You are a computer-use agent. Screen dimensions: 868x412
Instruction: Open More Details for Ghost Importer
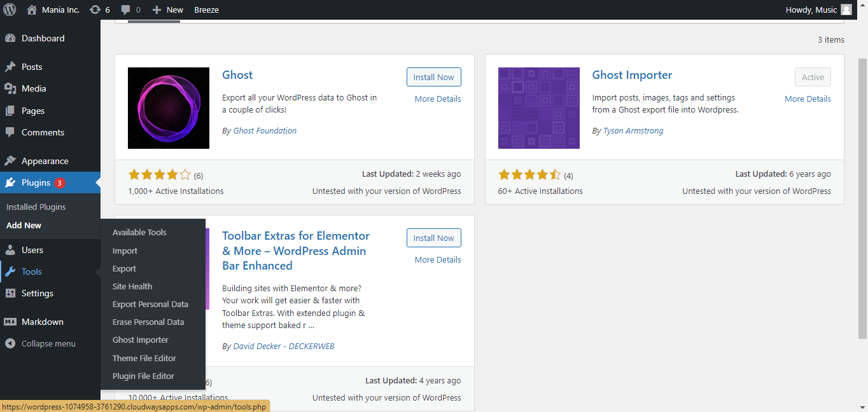tap(808, 99)
